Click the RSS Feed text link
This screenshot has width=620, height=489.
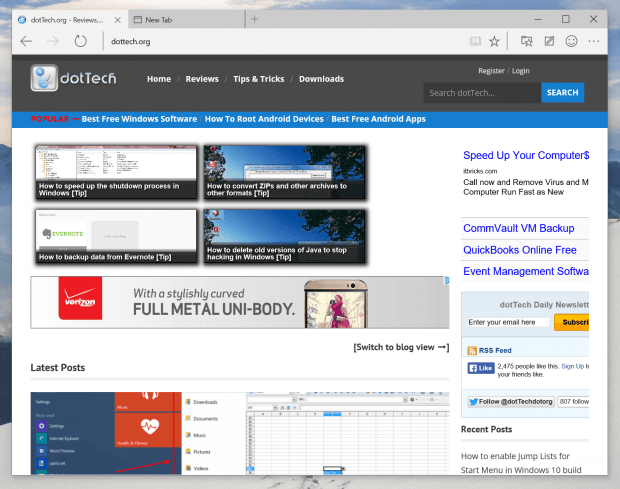pos(495,351)
